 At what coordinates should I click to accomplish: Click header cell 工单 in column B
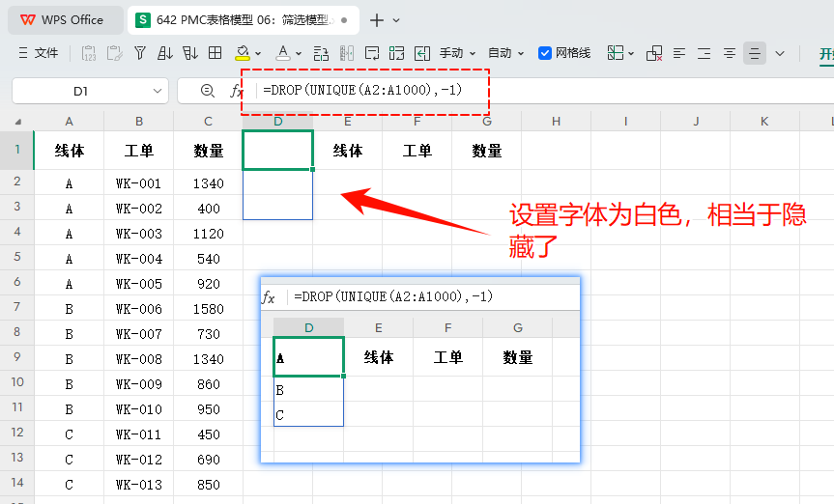[139, 151]
